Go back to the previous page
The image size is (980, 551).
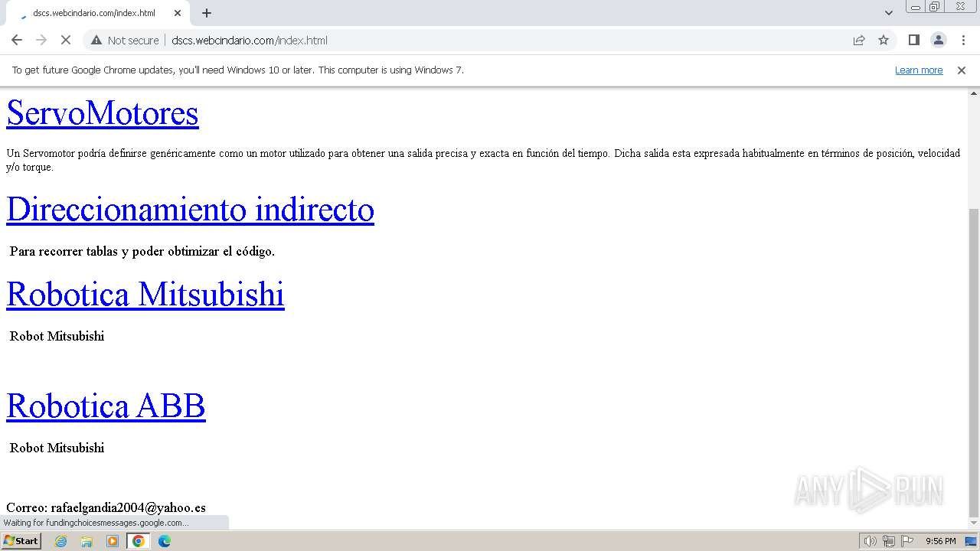pos(17,40)
